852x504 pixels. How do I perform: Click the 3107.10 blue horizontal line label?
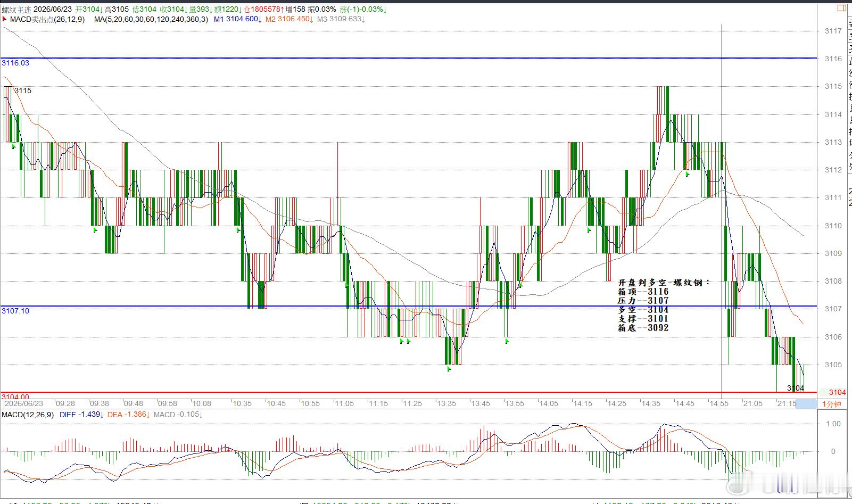point(15,311)
